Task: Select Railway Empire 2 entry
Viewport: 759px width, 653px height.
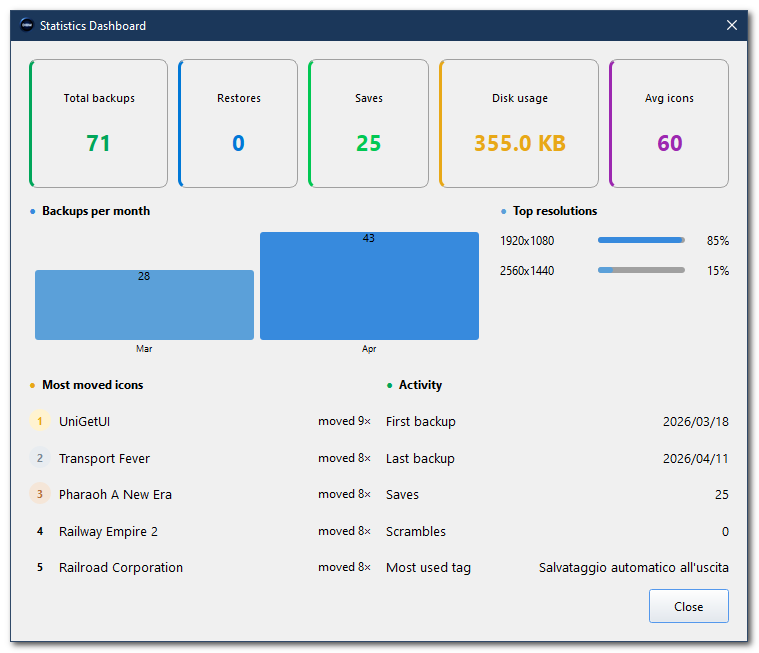Action: [x=108, y=532]
